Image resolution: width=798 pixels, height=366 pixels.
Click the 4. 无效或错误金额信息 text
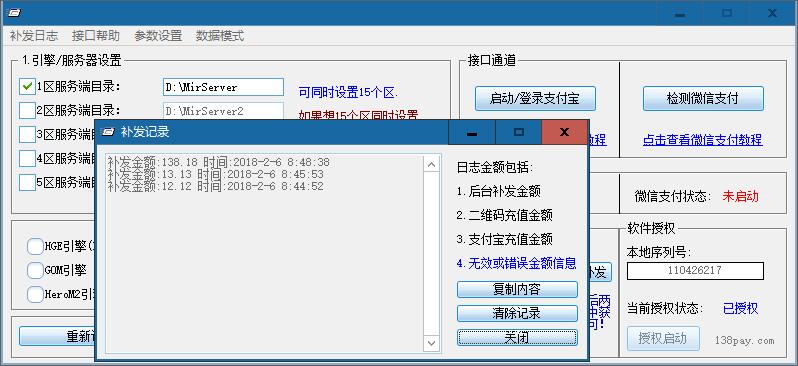517,263
